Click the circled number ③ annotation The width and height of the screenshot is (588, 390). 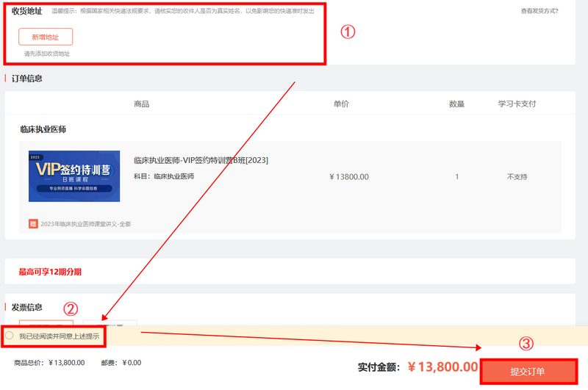click(526, 344)
